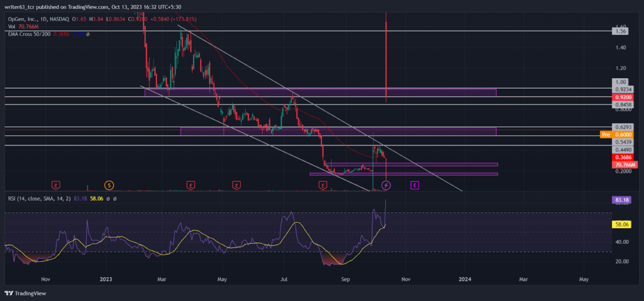Click the large red candle at the 1.56 line
Viewport: 644px width, 301px height.
pyautogui.click(x=387, y=57)
